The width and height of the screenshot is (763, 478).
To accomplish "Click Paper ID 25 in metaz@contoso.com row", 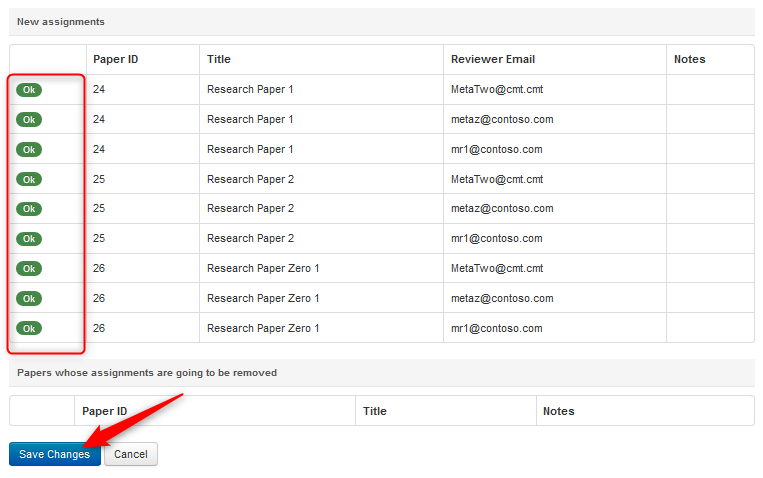I will pyautogui.click(x=99, y=208).
